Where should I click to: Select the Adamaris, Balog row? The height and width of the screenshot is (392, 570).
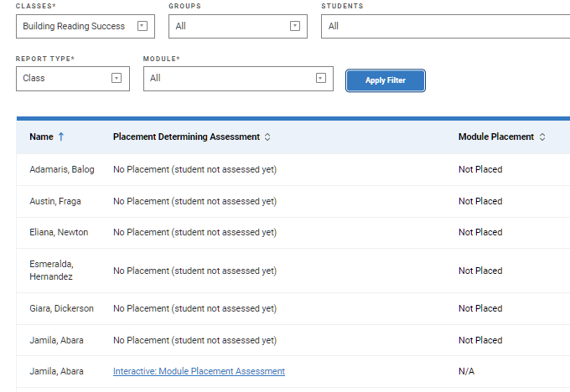(293, 170)
